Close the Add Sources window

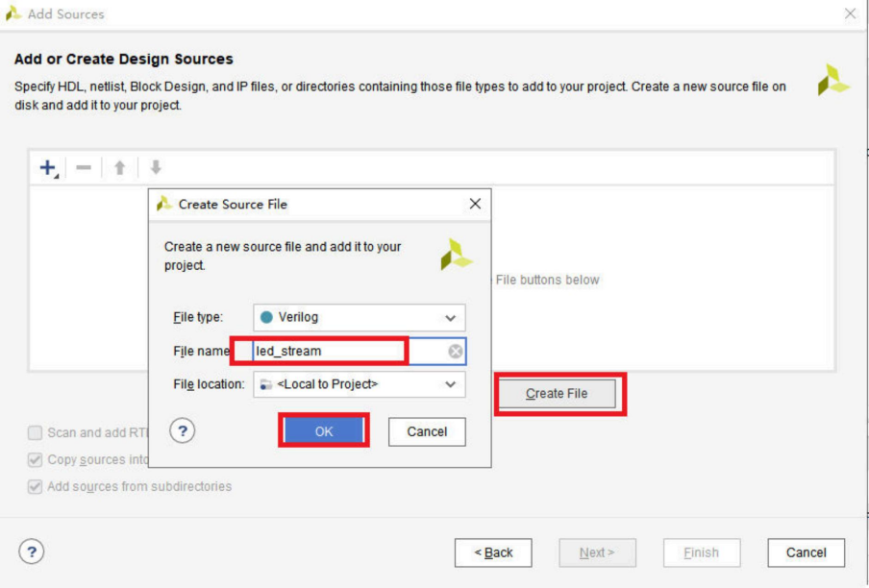click(850, 13)
